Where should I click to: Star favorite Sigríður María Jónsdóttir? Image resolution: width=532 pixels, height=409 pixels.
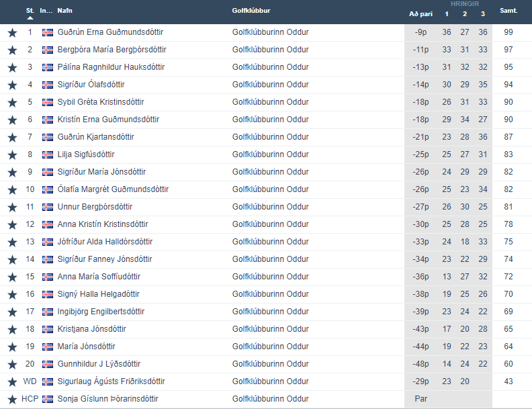(x=13, y=173)
